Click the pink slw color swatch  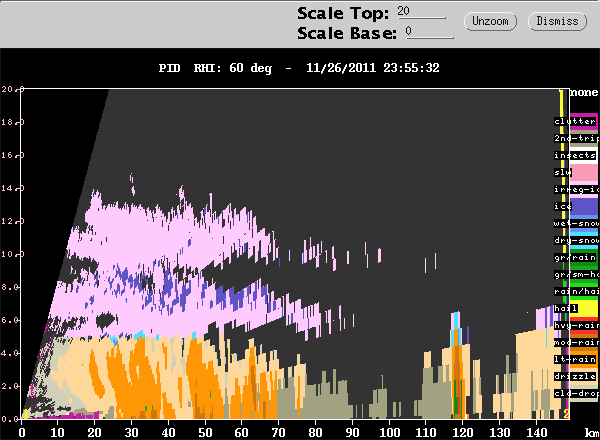584,172
